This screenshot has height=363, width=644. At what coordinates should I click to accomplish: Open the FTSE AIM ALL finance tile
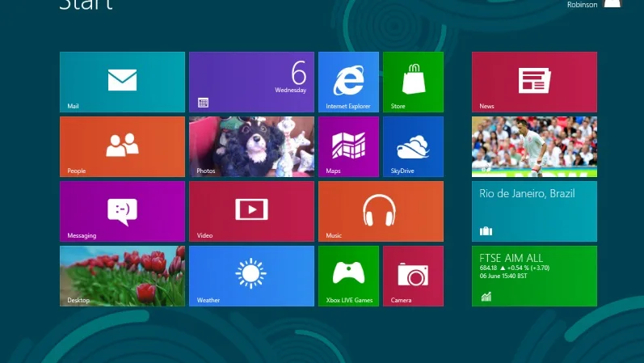[534, 276]
